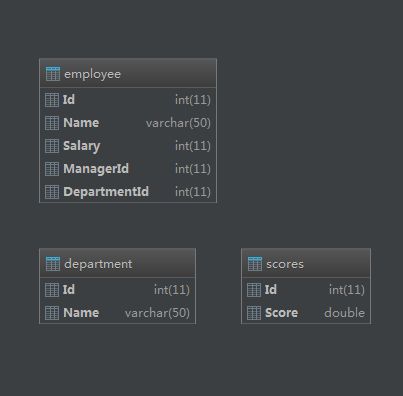Click the double type label in scores
Screen dimensions: 403x396
click(x=344, y=313)
